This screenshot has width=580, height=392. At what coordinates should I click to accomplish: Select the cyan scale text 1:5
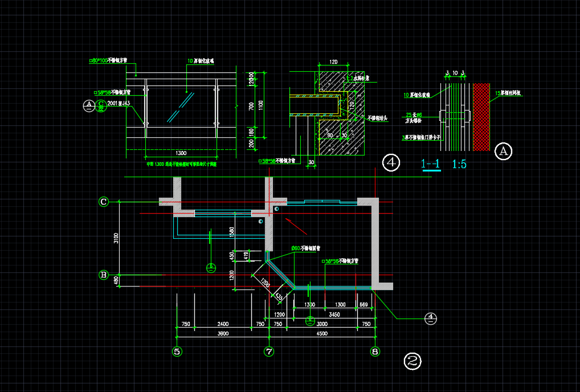(x=459, y=164)
